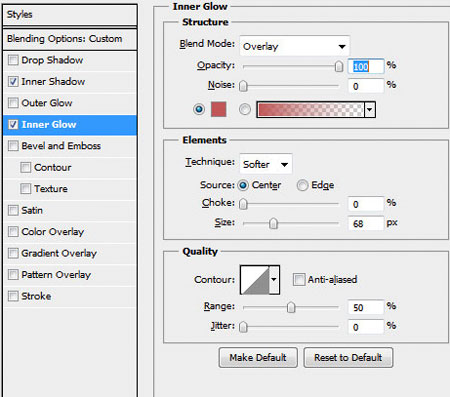Open the red transparent gradient preview
Viewport: 450px width, 397px height.
[310, 109]
